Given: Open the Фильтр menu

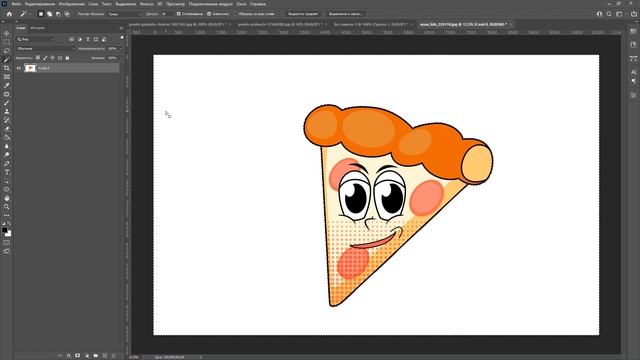Looking at the screenshot, I should click(x=146, y=4).
